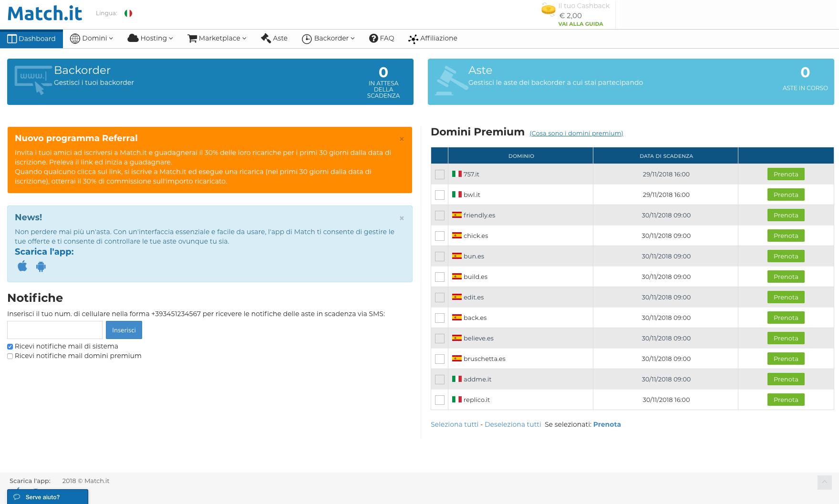The width and height of the screenshot is (839, 504).
Task: Open the Aste in corso panel
Action: [631, 82]
